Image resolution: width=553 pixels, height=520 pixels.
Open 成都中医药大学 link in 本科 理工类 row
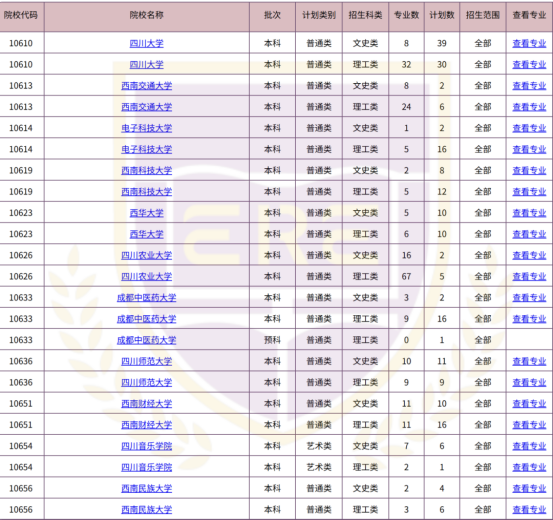(146, 319)
